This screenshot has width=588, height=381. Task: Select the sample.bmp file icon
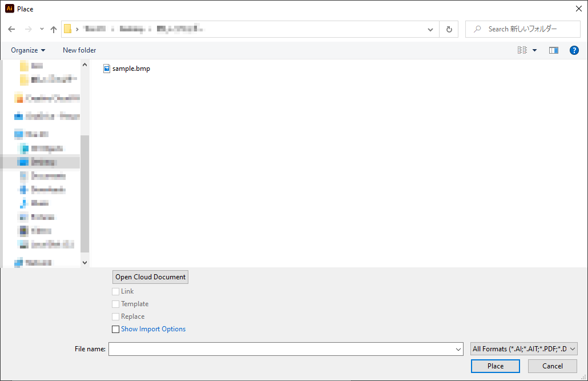pos(107,69)
